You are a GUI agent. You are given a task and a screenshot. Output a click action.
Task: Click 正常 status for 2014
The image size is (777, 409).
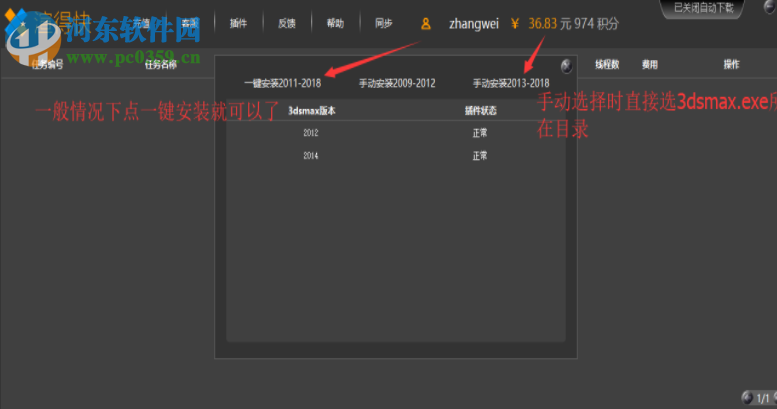click(x=480, y=156)
